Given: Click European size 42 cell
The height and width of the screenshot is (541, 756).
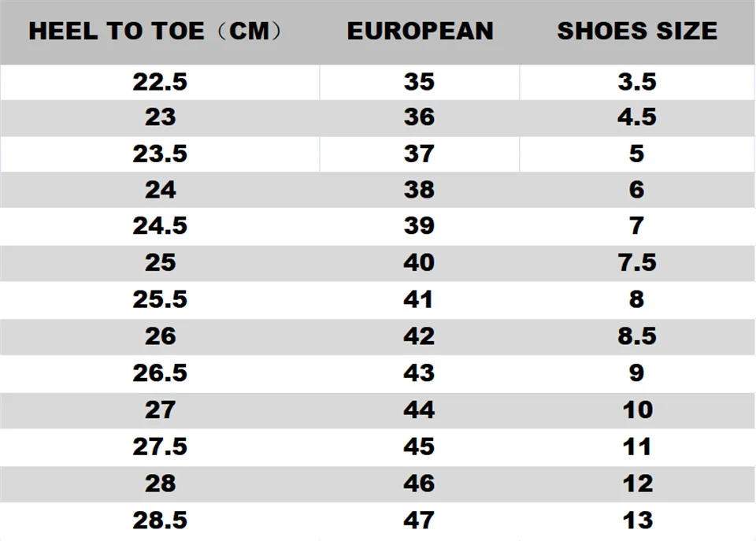Looking at the screenshot, I should coord(419,336).
